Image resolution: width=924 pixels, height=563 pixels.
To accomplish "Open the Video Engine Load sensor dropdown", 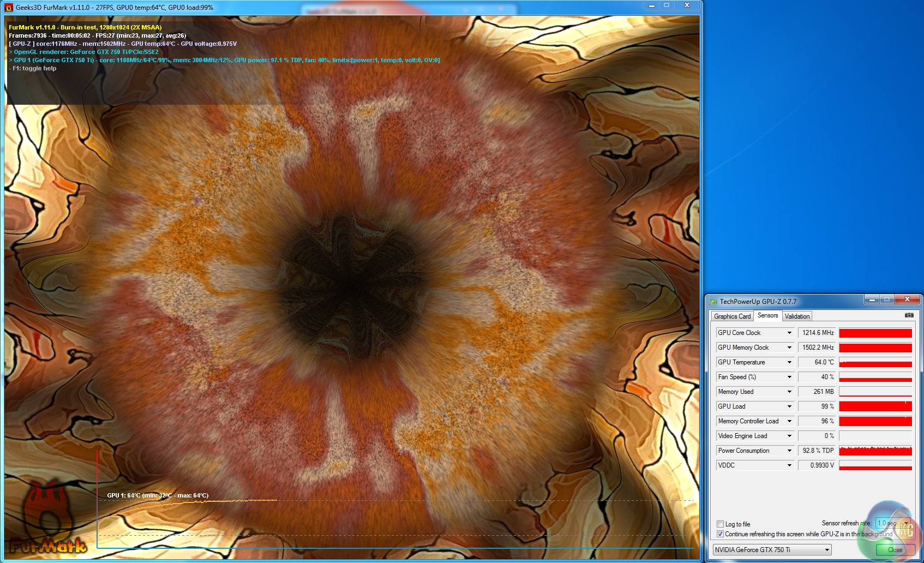I will coord(789,436).
